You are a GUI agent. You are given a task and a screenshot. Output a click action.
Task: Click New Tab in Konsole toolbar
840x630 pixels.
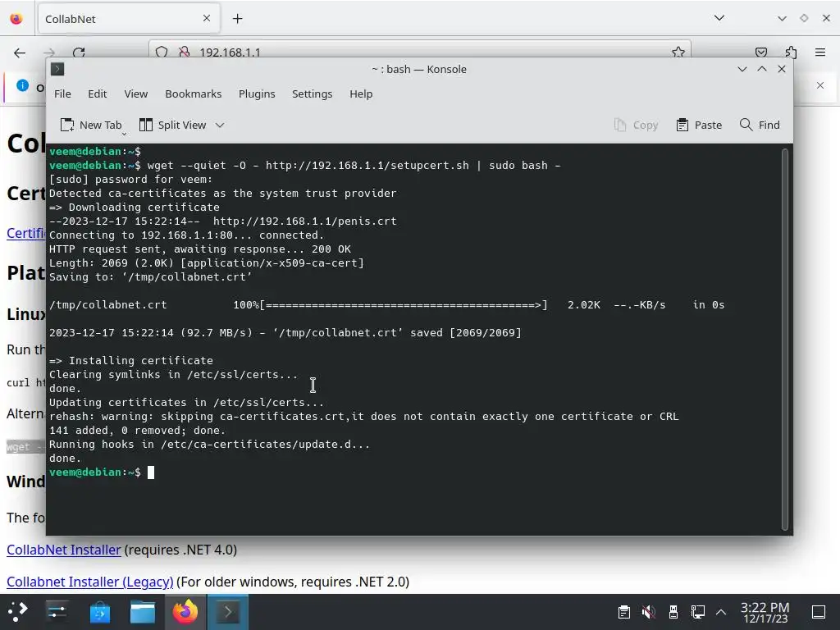91,125
